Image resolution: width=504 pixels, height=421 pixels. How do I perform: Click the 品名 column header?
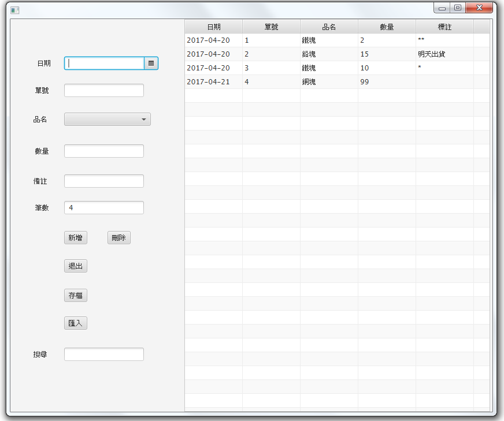[329, 26]
